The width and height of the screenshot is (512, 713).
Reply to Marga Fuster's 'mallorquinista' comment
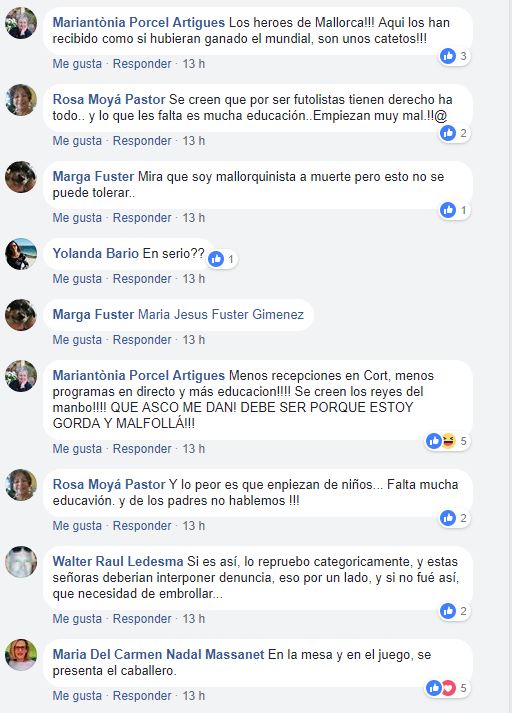click(x=142, y=218)
